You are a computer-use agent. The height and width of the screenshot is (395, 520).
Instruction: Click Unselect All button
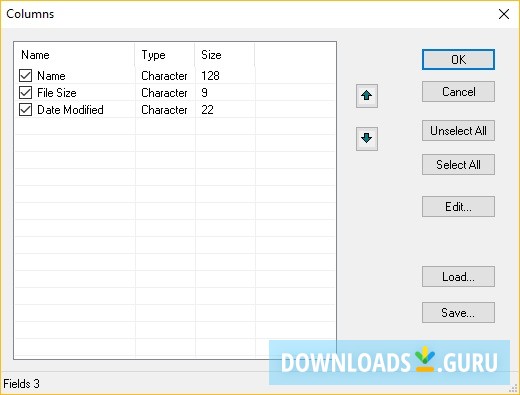tap(458, 131)
